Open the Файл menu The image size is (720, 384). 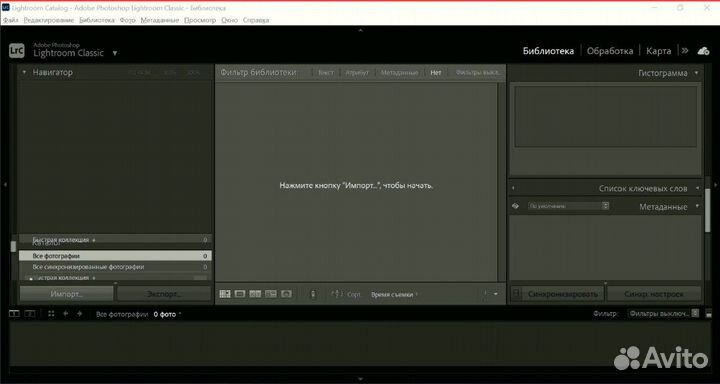10,20
